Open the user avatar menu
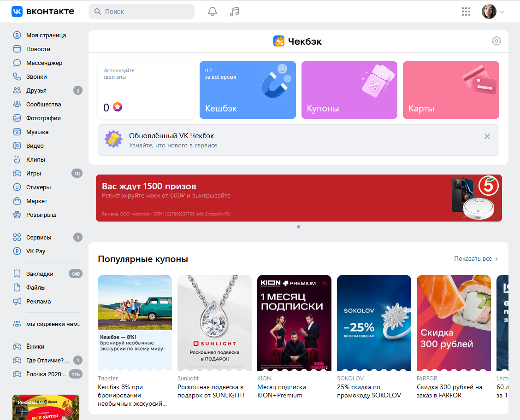Image resolution: width=520 pixels, height=420 pixels. click(x=489, y=12)
